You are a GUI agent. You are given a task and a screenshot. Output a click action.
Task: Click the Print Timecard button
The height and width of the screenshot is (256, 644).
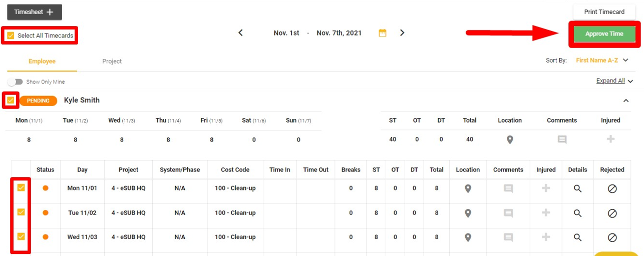point(604,12)
